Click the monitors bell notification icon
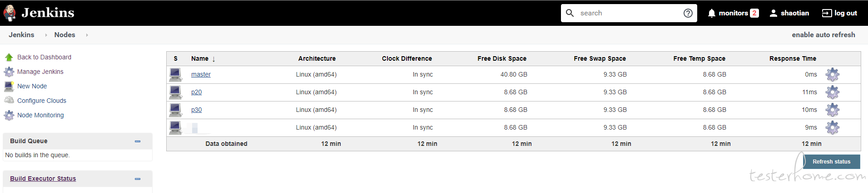The width and height of the screenshot is (868, 193). pos(712,13)
